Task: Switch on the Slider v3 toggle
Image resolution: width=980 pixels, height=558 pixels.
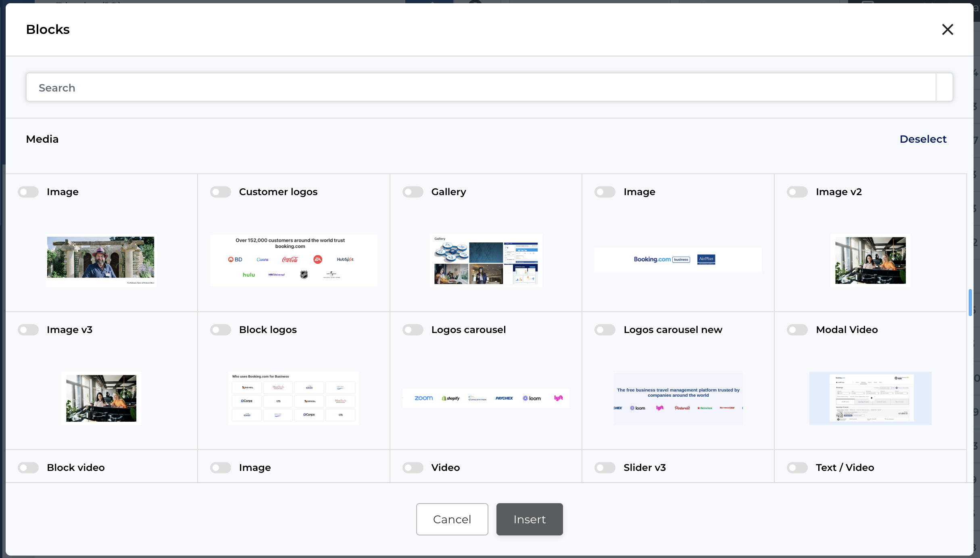Action: click(605, 468)
